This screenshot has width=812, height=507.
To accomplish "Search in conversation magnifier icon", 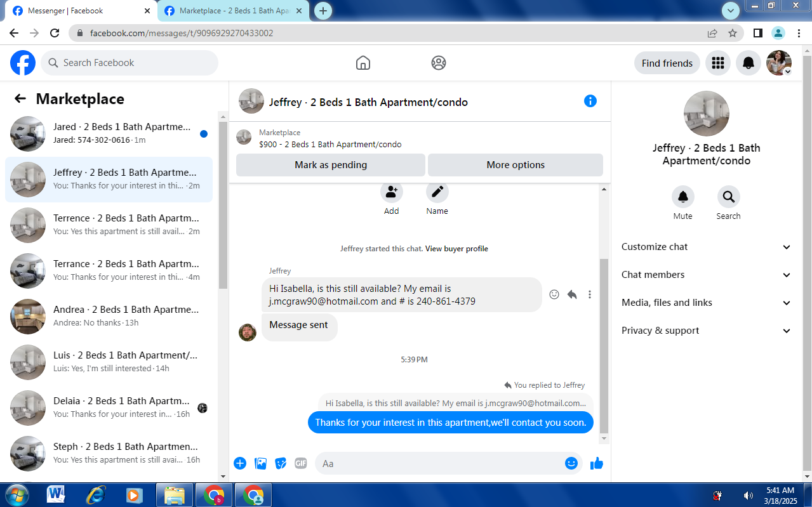I will (x=729, y=197).
